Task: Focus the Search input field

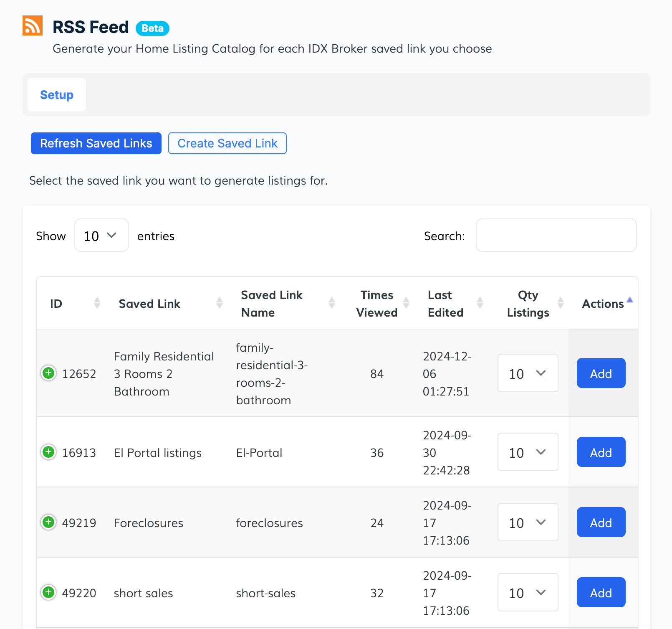Action: pos(556,236)
